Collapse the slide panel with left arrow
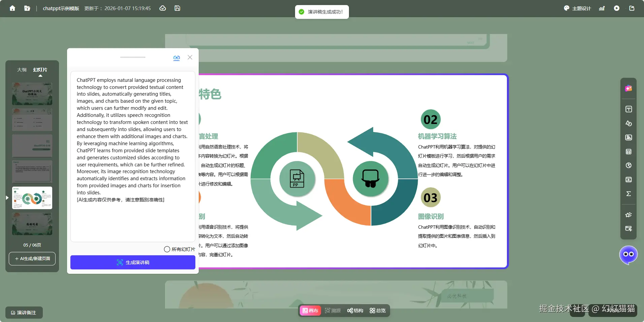Viewport: 644px width, 322px height. click(7, 198)
